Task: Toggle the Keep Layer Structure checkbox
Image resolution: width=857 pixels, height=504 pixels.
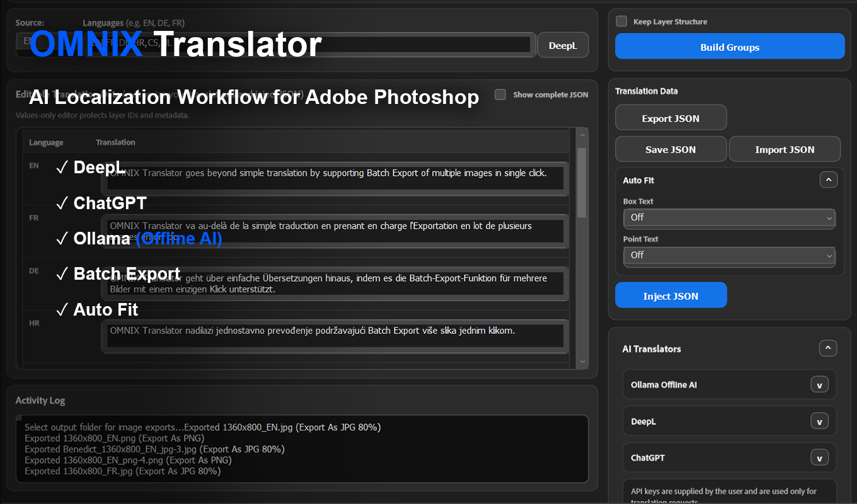Action: (621, 21)
